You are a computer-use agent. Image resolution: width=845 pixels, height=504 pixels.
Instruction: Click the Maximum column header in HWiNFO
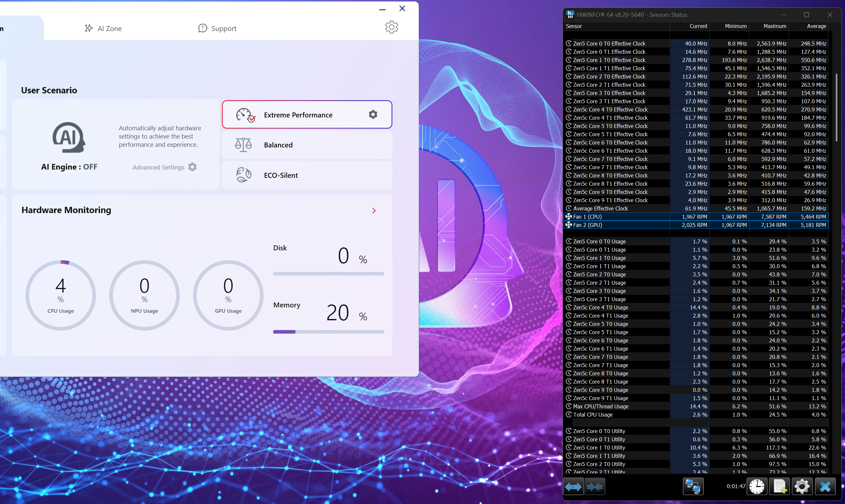(x=768, y=26)
